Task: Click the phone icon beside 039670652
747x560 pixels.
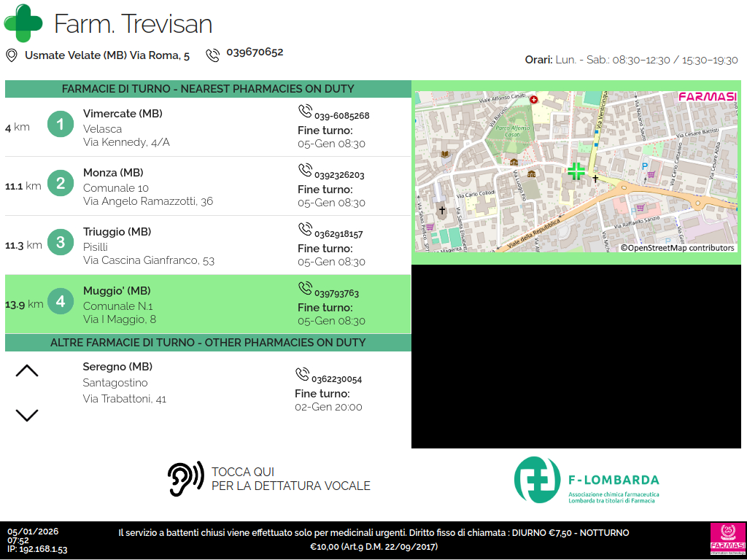Action: (x=212, y=55)
